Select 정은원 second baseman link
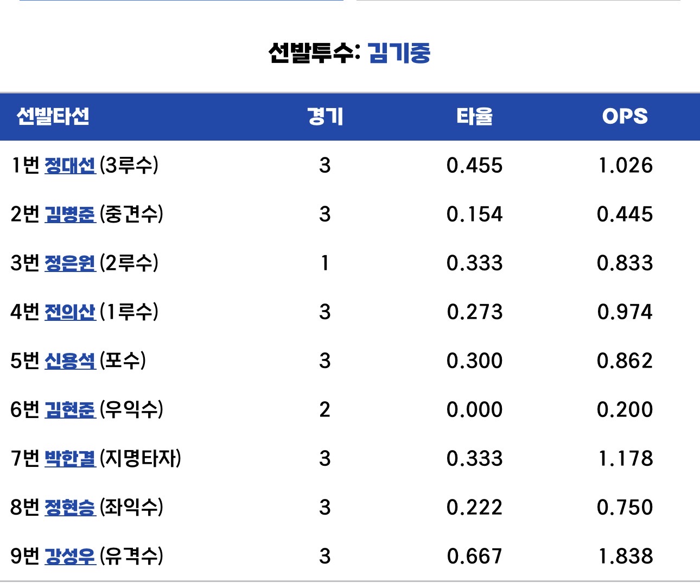The image size is (700, 588). [x=70, y=263]
